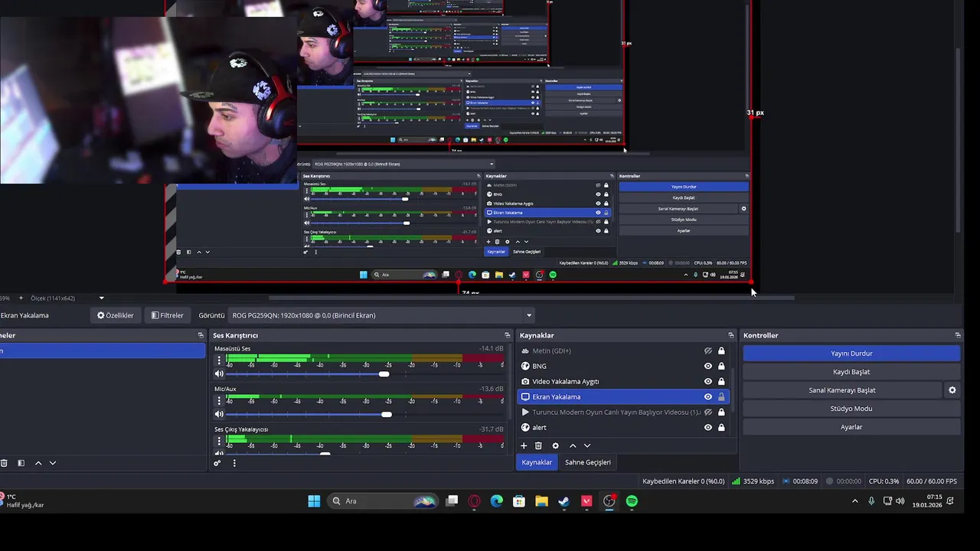The image size is (980, 551).
Task: Click the Windows Start button
Action: click(x=314, y=501)
